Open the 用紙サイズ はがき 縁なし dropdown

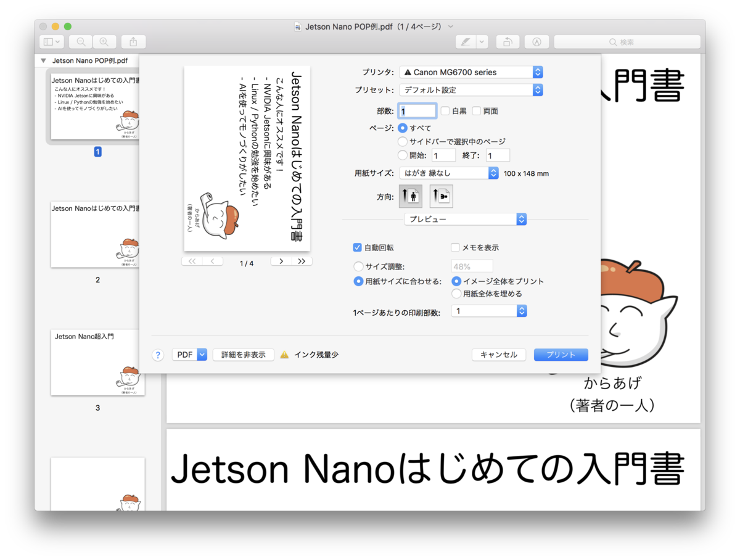[448, 173]
